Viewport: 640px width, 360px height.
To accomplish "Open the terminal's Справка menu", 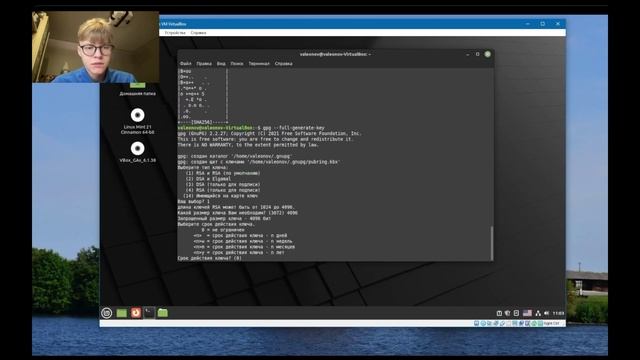I will click(283, 64).
